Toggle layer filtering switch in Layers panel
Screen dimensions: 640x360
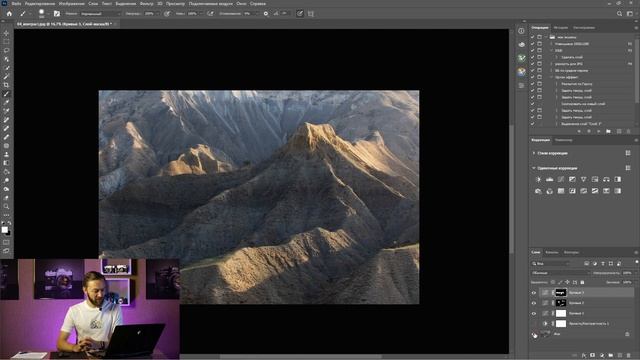636,262
